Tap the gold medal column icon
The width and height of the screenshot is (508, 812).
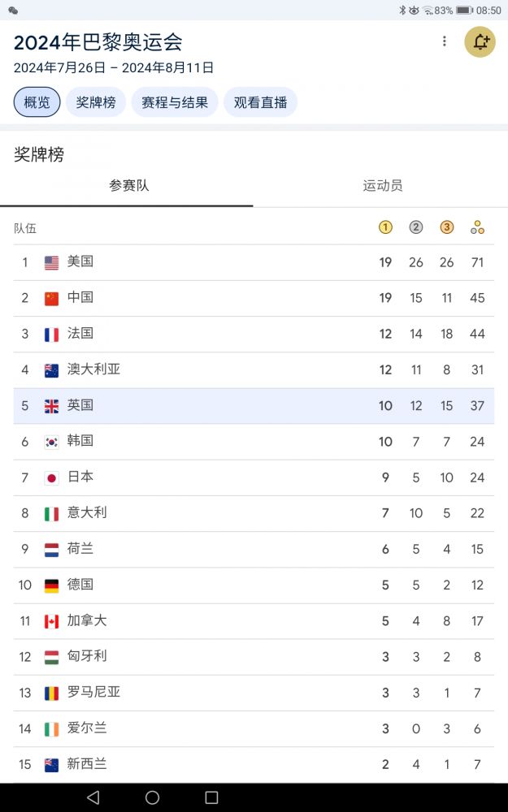tap(385, 227)
